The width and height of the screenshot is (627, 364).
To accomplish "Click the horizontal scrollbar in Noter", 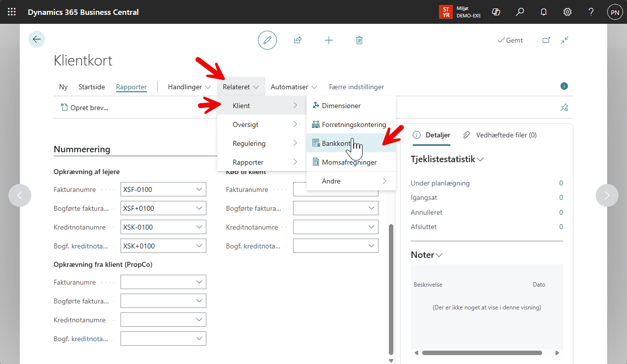I will [x=481, y=353].
